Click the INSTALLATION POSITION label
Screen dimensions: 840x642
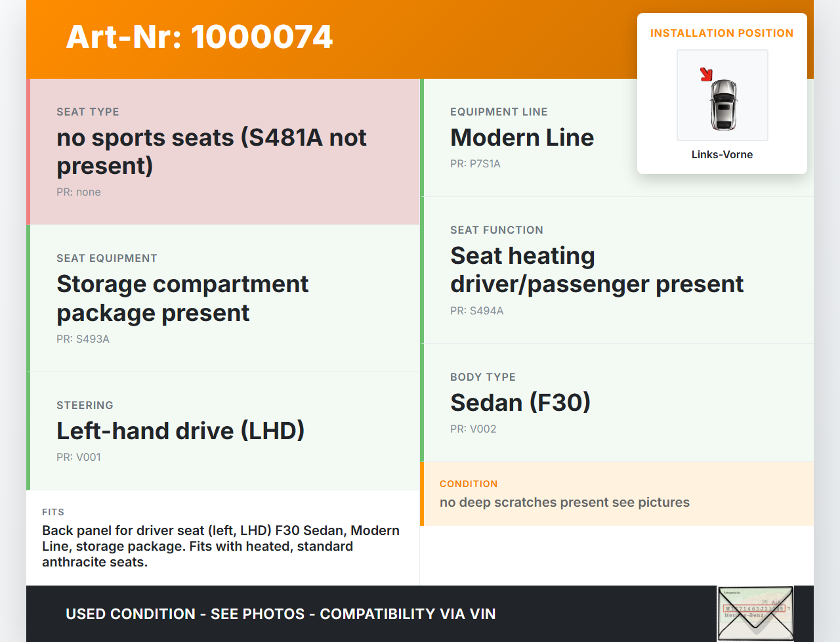tap(722, 33)
